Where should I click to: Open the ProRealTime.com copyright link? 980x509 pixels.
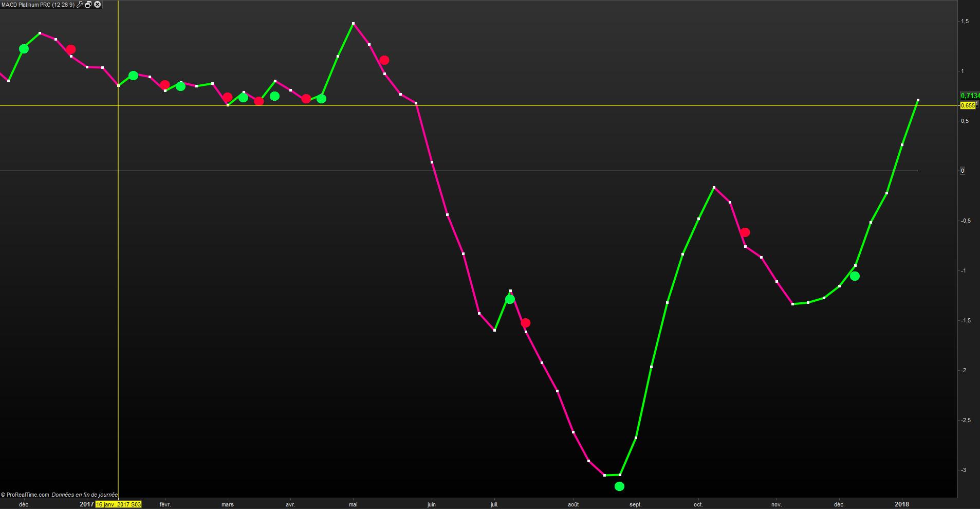point(25,495)
